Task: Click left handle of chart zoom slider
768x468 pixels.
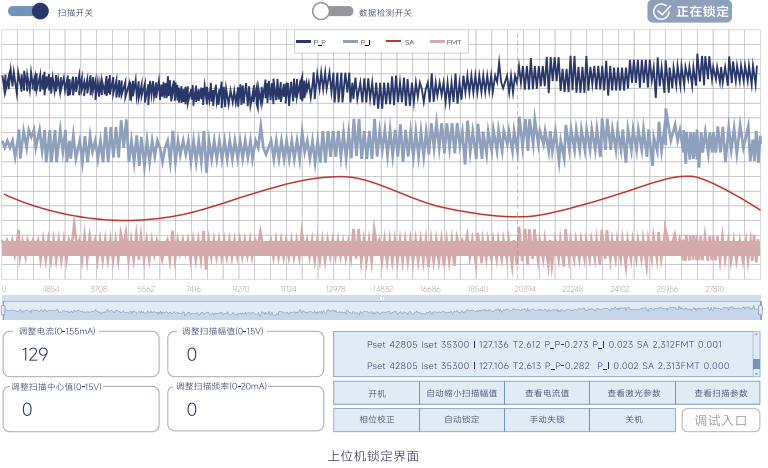Action: (4, 310)
